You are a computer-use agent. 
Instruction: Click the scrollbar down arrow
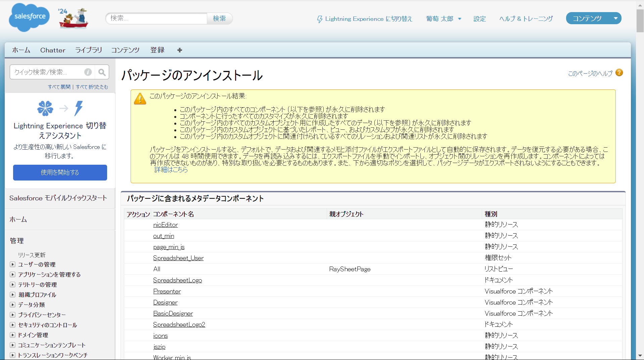pyautogui.click(x=640, y=356)
